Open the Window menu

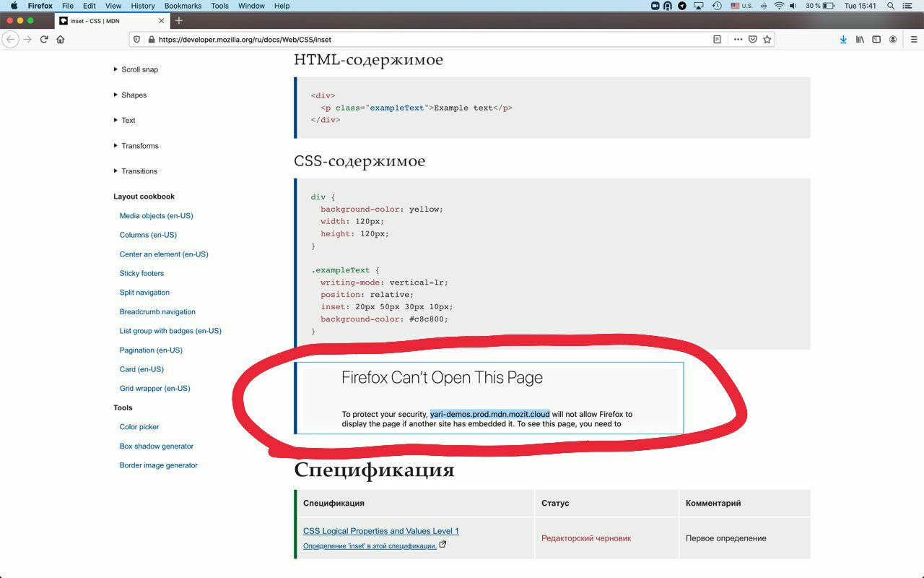tap(251, 6)
